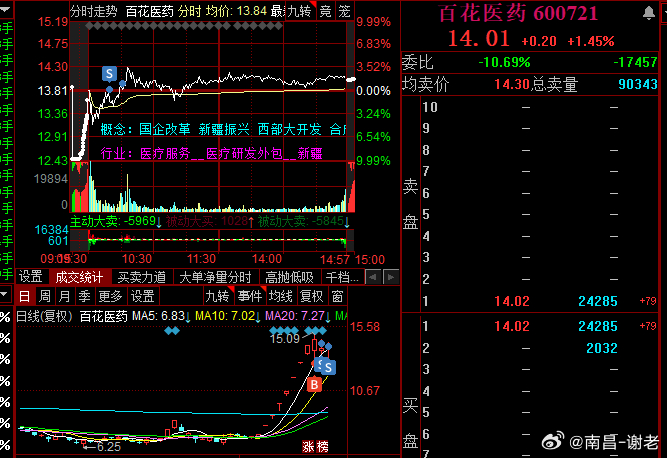Click the 分时走势 chart title
Image resolution: width=667 pixels, height=458 pixels.
94,11
